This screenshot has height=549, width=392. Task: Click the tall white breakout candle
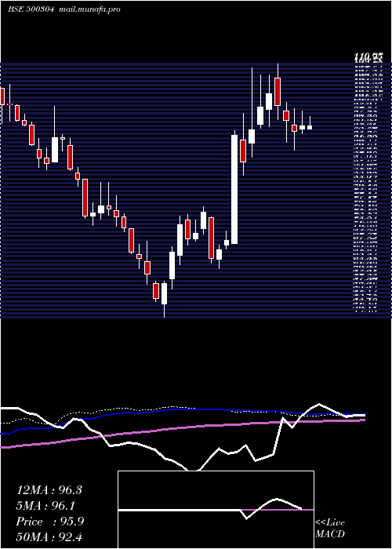pos(234,189)
